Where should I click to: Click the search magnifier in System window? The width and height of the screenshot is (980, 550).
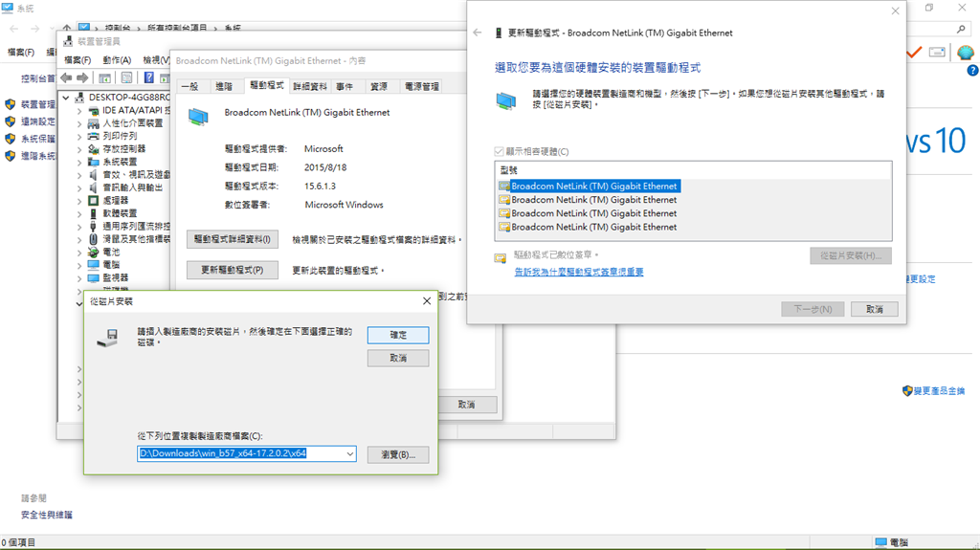click(961, 29)
